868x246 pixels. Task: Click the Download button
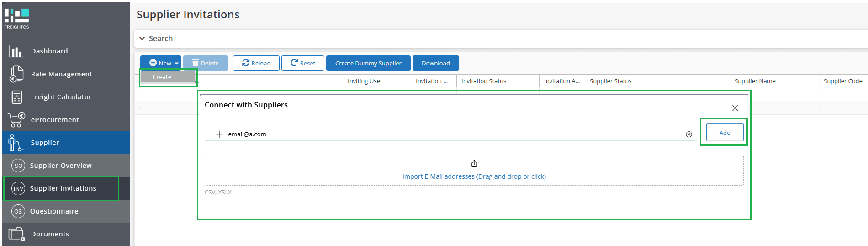coord(436,63)
